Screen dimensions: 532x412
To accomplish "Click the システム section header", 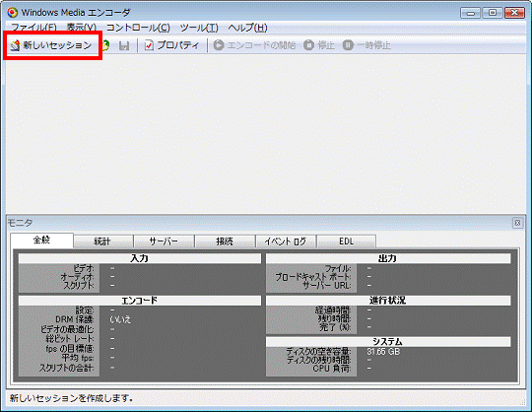I will [x=388, y=341].
